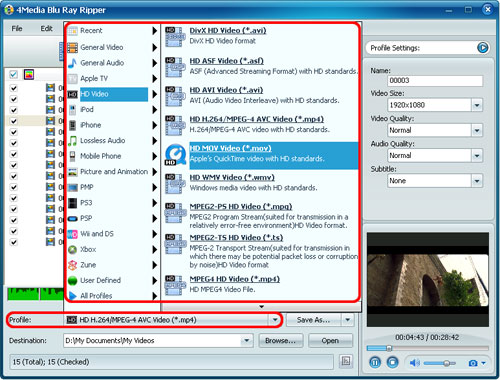The height and width of the screenshot is (380, 500).
Task: Uncheck the sixth title checkbox in the list
Action: pos(14,143)
